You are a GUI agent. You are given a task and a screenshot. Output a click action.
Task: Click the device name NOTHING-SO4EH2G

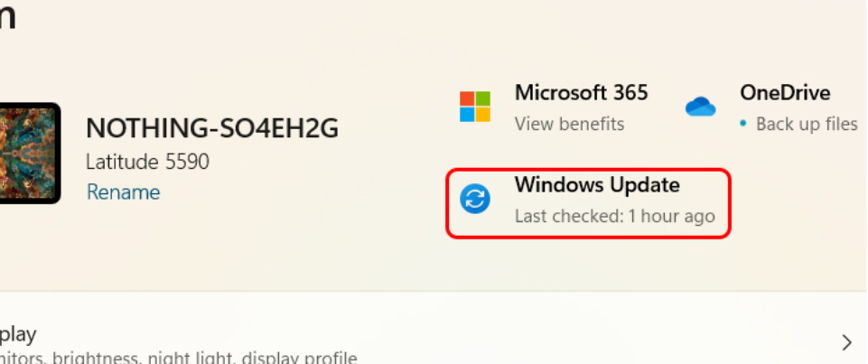[x=211, y=129]
